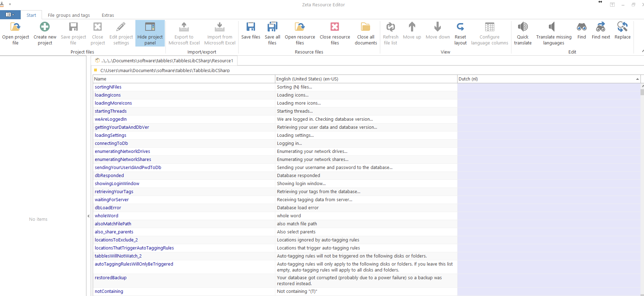Open Configure language columns
Image resolution: width=644 pixels, height=296 pixels.
coord(489,34)
